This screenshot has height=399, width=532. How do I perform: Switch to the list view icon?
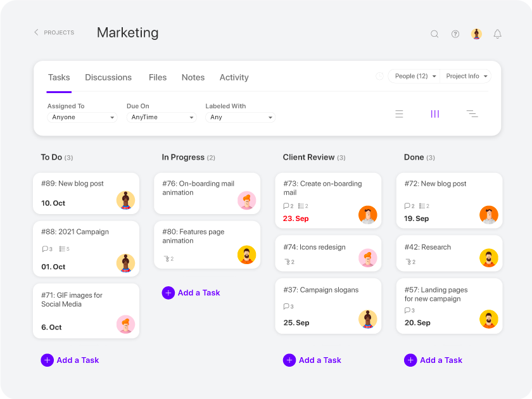(399, 113)
